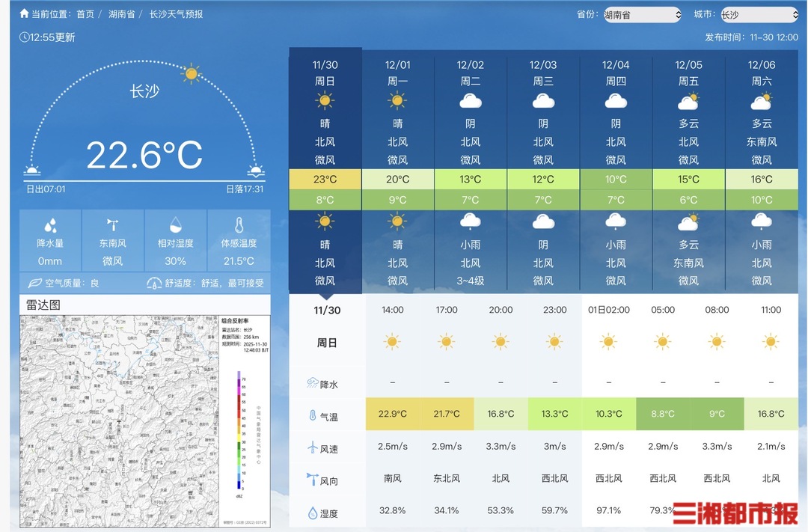
Task: Open the city dropdown showing 长沙
Action: click(760, 15)
